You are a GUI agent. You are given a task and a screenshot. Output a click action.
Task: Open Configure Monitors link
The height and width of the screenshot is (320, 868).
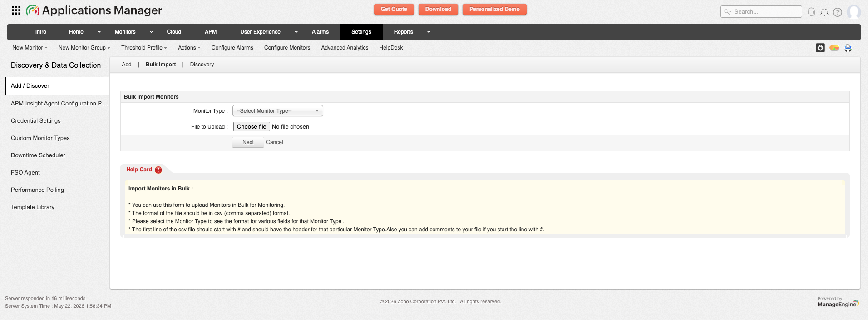(287, 48)
